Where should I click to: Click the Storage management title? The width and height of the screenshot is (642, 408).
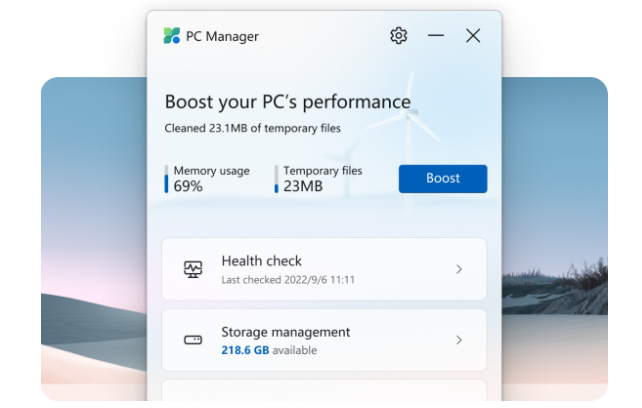(285, 332)
